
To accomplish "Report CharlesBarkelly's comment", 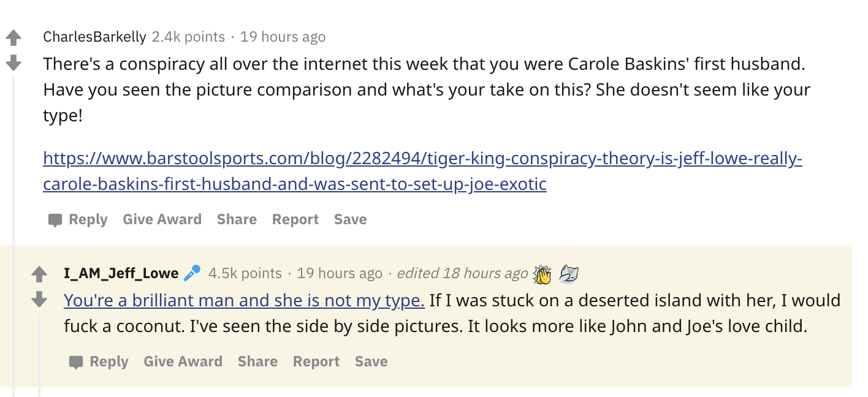I will [x=295, y=219].
